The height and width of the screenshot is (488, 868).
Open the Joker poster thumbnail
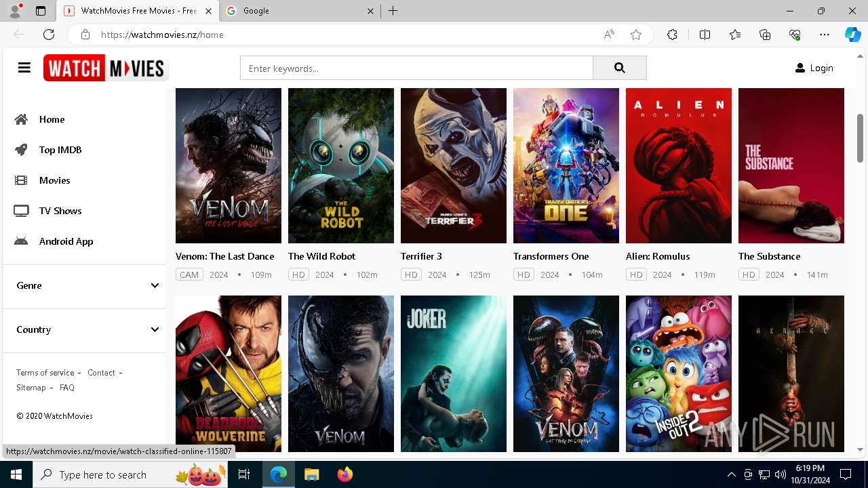[454, 373]
